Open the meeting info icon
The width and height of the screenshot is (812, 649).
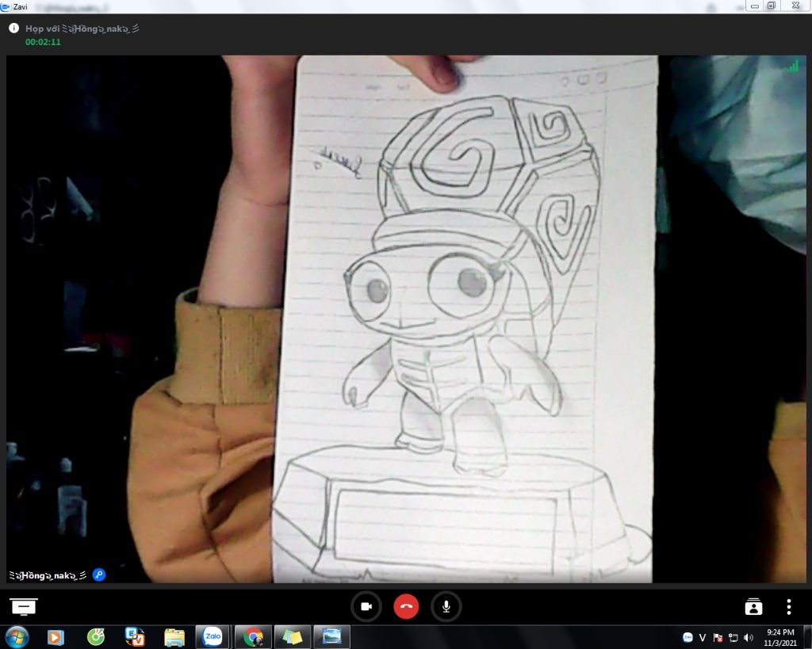pyautogui.click(x=14, y=28)
